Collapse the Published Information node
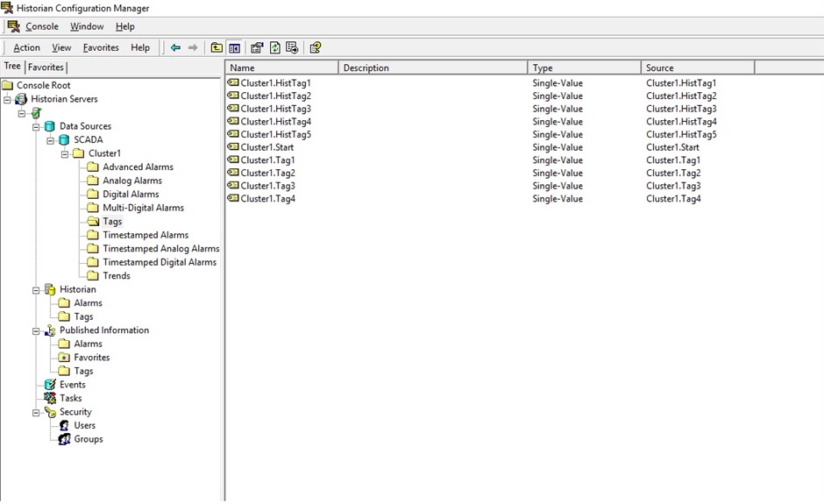 pyautogui.click(x=36, y=331)
